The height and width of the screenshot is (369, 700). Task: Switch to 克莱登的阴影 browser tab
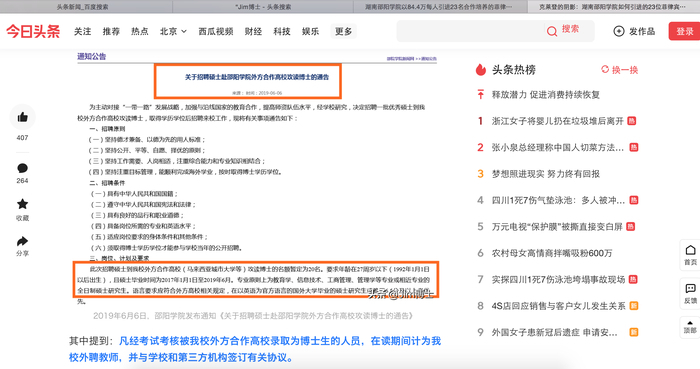pyautogui.click(x=614, y=7)
